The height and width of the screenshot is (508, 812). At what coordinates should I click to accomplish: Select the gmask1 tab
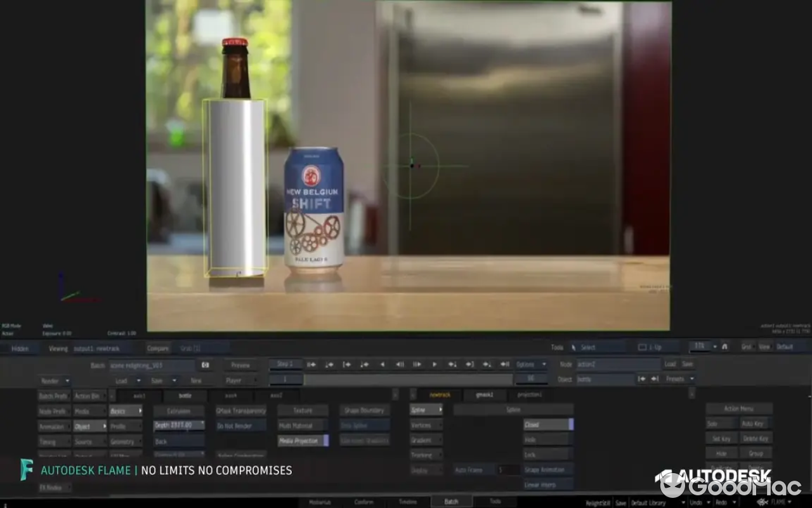click(x=486, y=395)
